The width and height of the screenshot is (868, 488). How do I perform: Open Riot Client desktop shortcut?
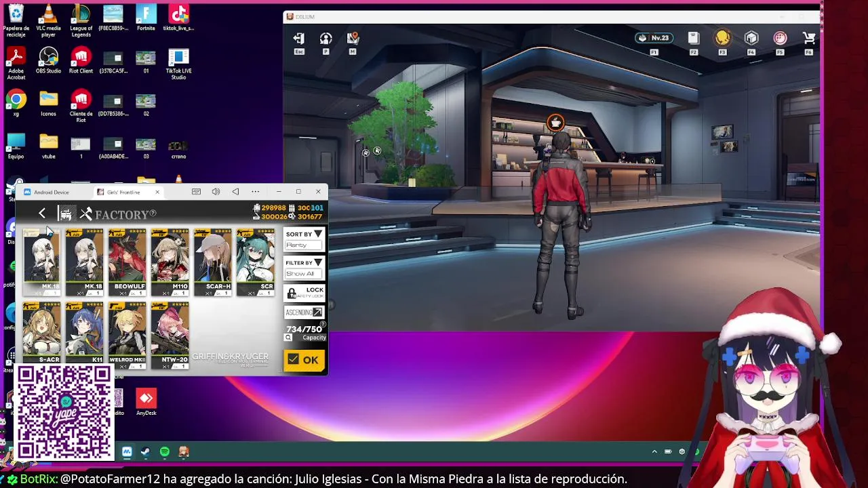tap(81, 60)
